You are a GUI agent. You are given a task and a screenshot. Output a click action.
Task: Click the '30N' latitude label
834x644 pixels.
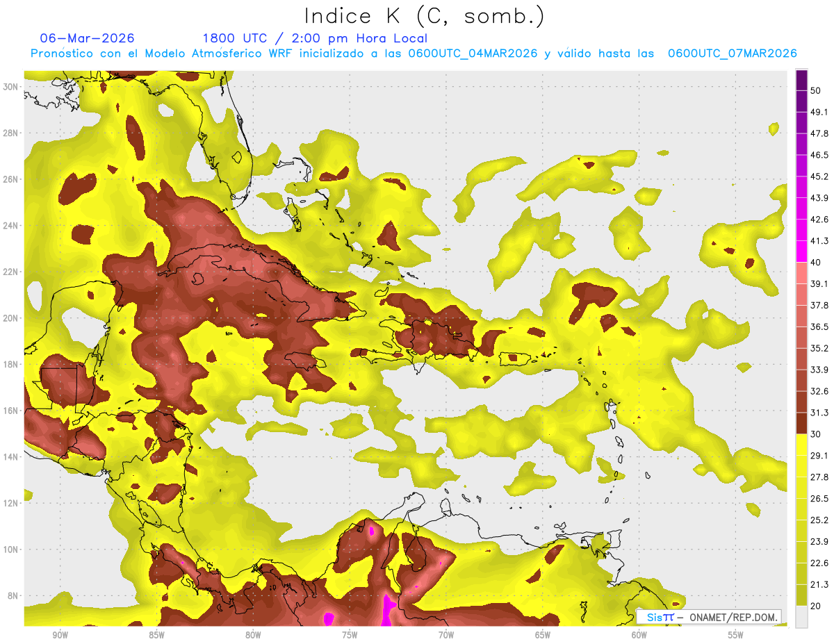(10, 87)
